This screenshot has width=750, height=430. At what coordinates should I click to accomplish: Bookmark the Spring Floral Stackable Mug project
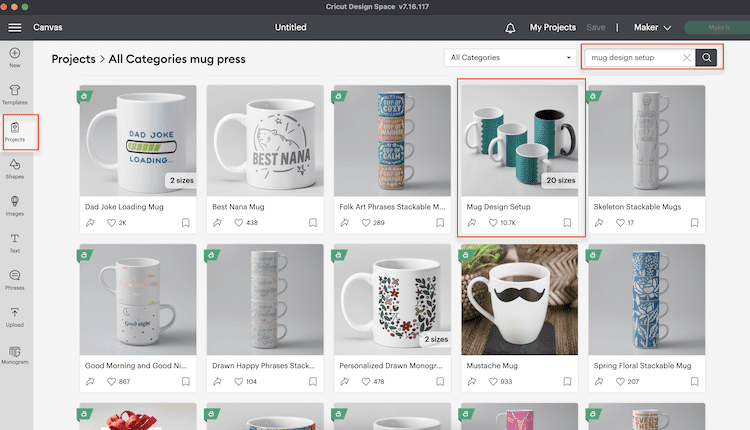click(695, 381)
